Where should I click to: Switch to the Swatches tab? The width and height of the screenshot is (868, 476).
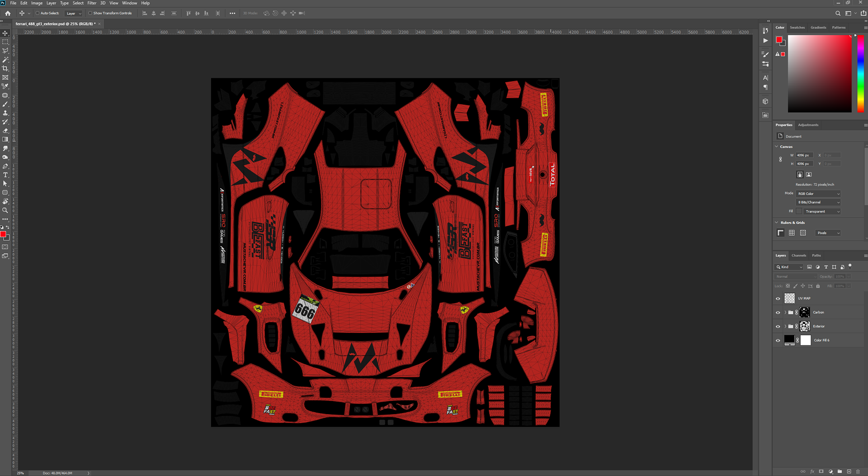[797, 28]
